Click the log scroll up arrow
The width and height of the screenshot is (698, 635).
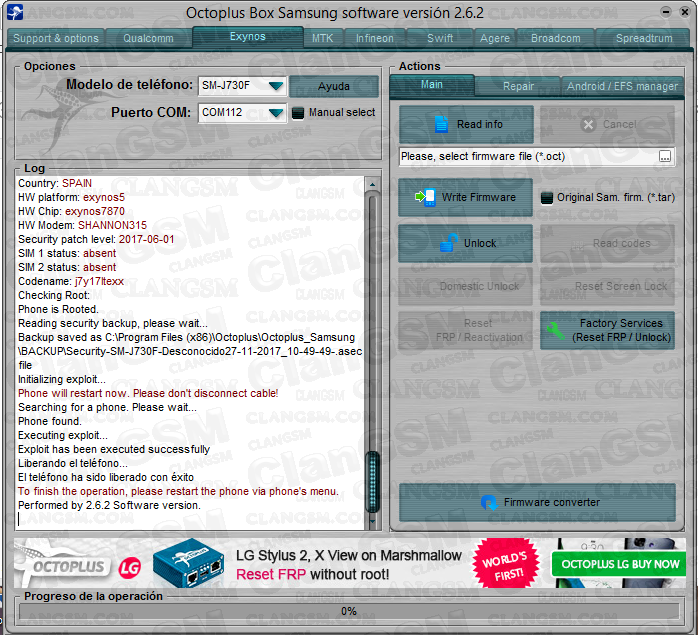(x=373, y=184)
